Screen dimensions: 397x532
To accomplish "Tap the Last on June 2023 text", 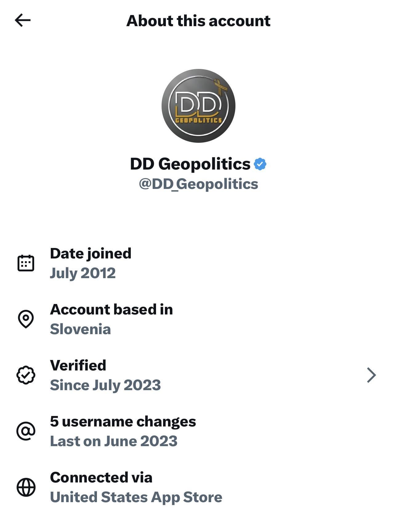I will pos(114,441).
